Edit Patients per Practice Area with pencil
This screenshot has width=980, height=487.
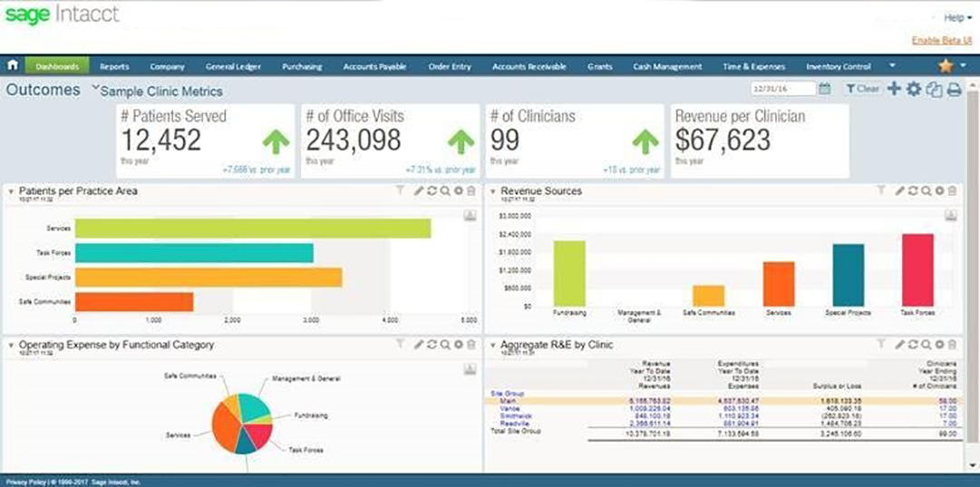click(x=419, y=191)
